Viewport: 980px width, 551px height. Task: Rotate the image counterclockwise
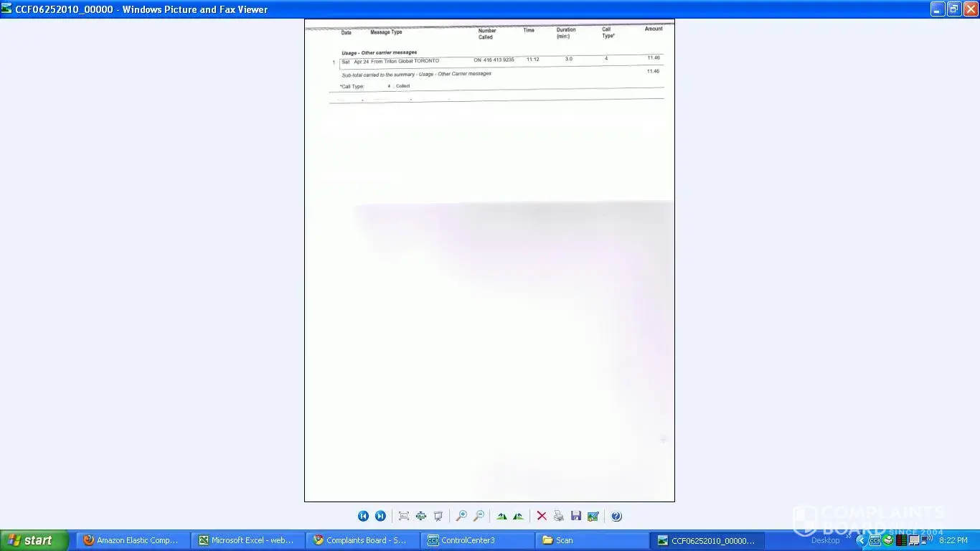[x=518, y=516]
